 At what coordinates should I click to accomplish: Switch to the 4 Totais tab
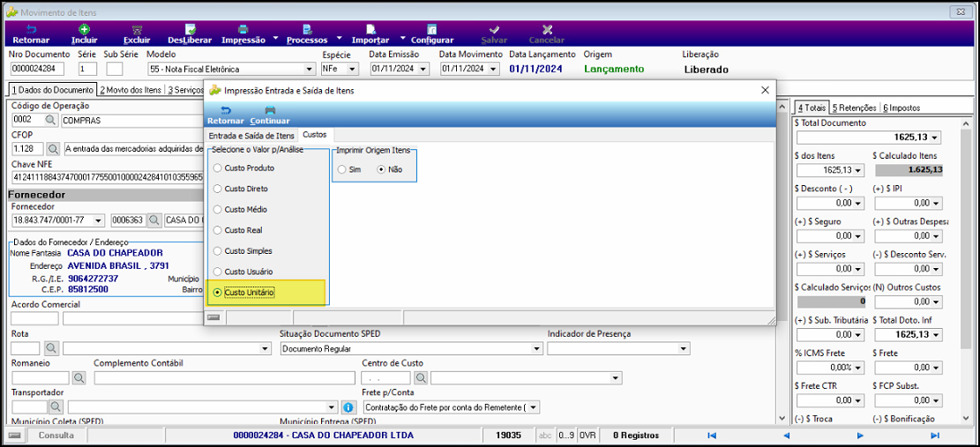coord(812,108)
